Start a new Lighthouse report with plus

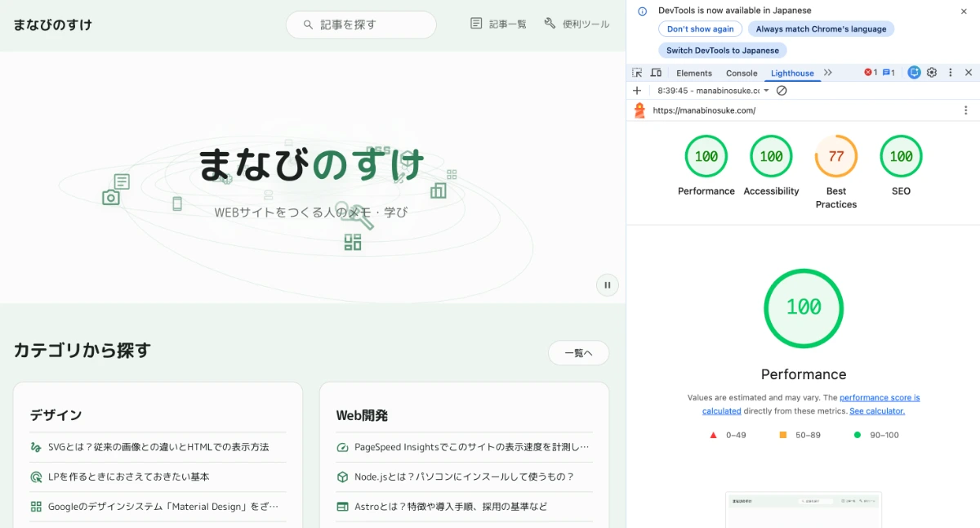[x=637, y=91]
